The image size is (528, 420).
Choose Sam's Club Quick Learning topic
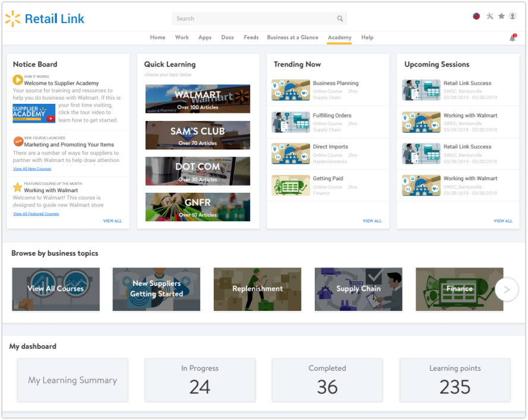click(198, 135)
